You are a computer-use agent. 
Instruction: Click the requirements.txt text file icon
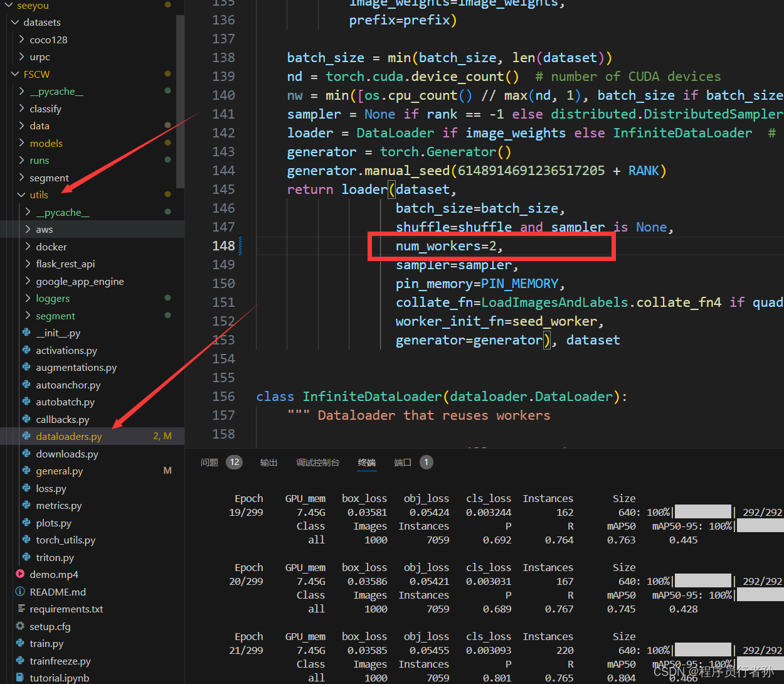pyautogui.click(x=20, y=609)
